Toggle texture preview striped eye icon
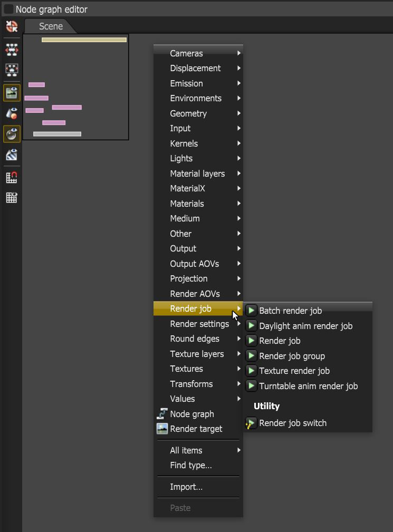The height and width of the screenshot is (532, 393). (x=12, y=154)
